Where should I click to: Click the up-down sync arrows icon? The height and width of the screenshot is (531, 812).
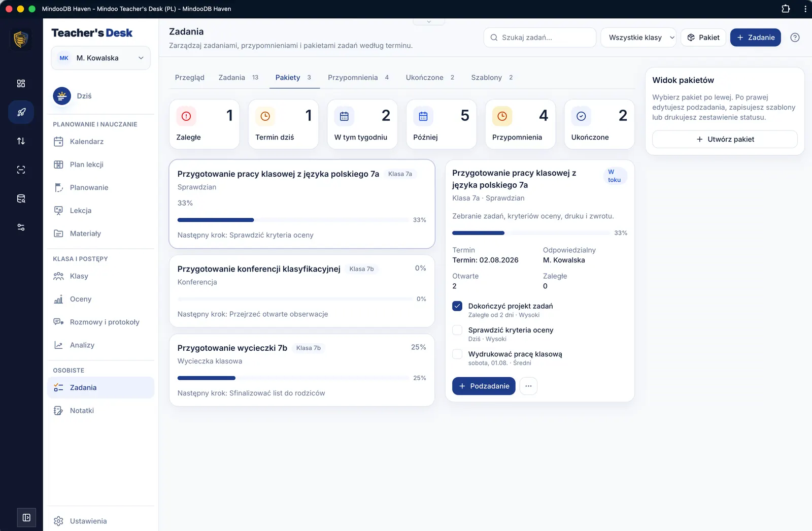(21, 141)
